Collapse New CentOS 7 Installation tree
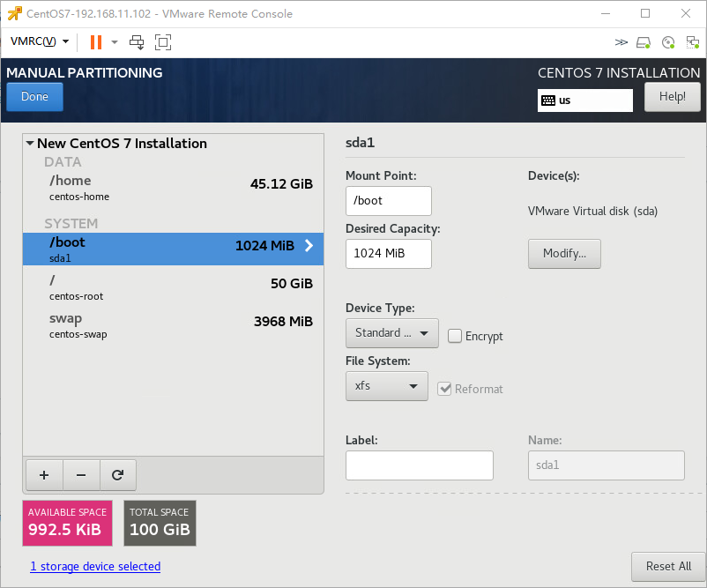The width and height of the screenshot is (707, 588). point(30,144)
